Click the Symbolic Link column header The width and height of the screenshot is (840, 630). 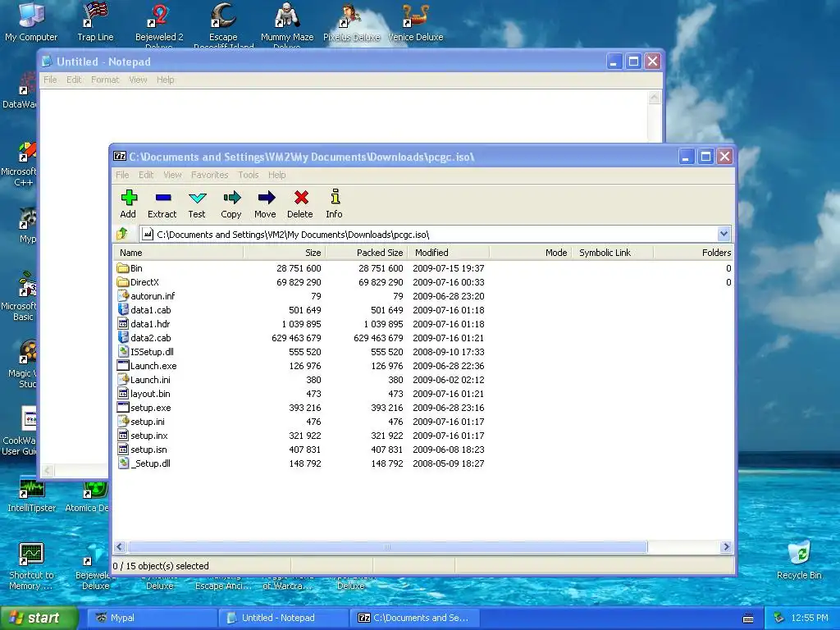pyautogui.click(x=612, y=253)
